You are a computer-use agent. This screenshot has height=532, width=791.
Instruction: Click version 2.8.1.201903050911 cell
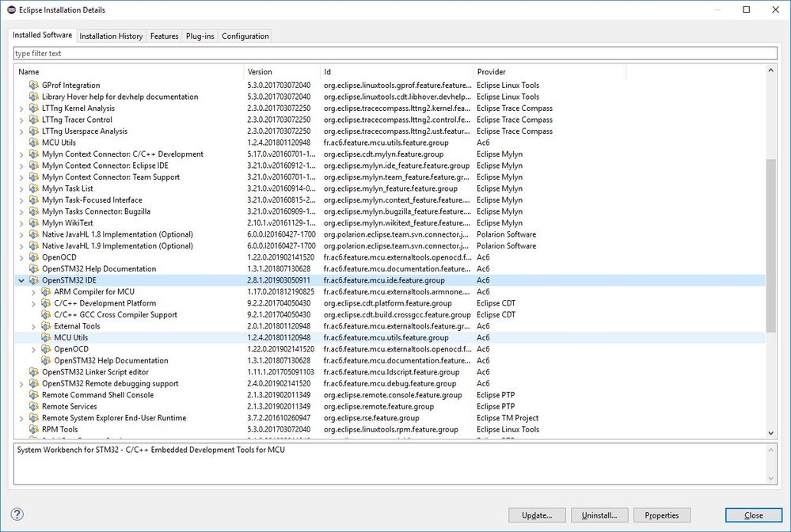(x=279, y=280)
